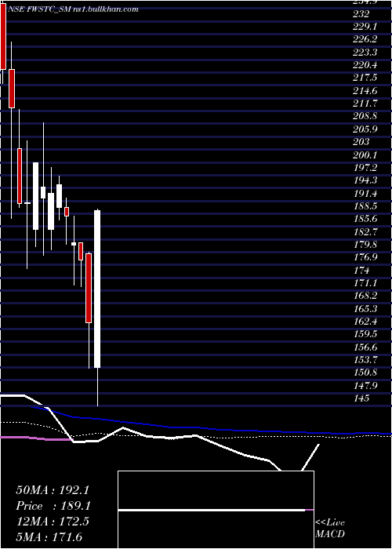Click the 150.8 price axis label
The height and width of the screenshot is (549, 392).
pos(365,373)
